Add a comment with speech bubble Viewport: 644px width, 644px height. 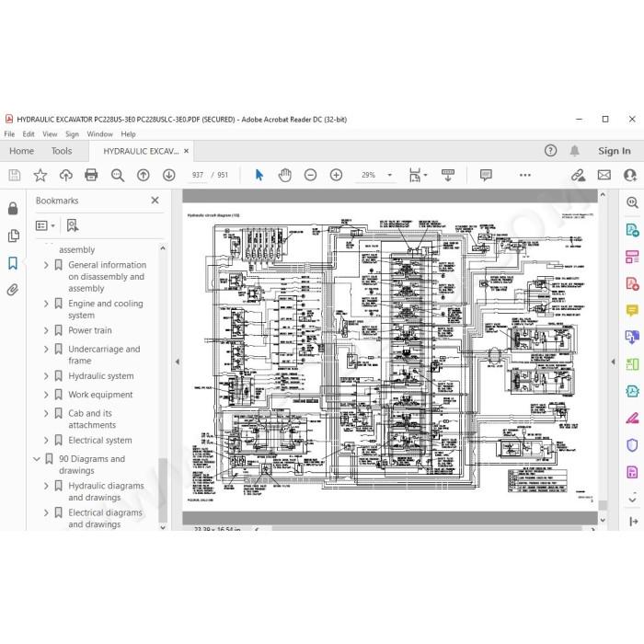(x=486, y=176)
